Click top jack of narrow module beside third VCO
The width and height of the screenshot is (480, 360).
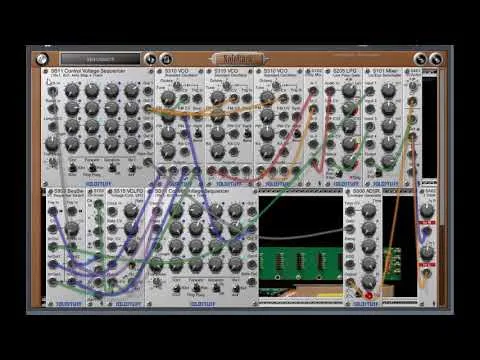313,91
